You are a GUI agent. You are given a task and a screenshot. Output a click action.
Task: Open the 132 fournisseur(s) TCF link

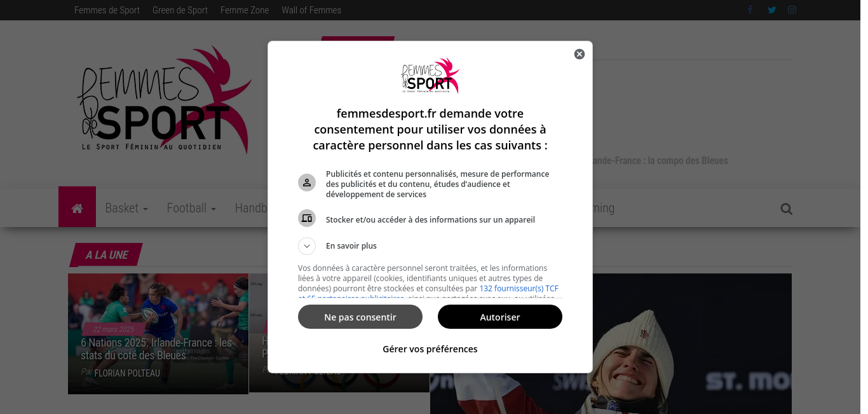click(519, 289)
